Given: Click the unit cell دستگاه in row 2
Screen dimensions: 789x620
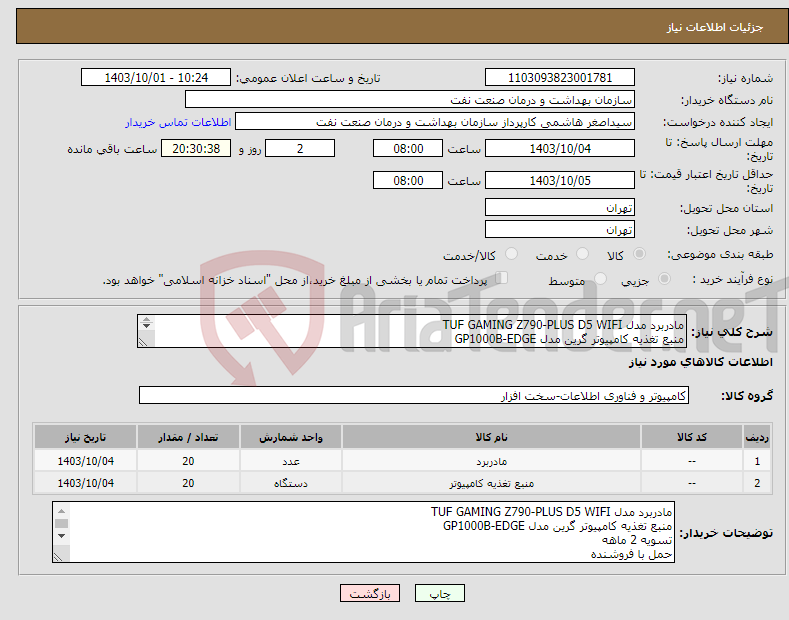Looking at the screenshot, I should (291, 483).
